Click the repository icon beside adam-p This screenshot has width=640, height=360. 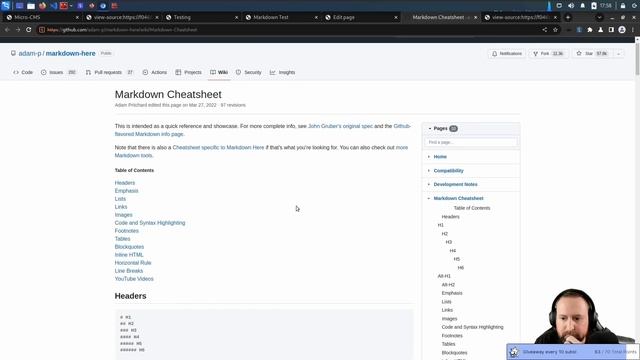[x=13, y=53]
